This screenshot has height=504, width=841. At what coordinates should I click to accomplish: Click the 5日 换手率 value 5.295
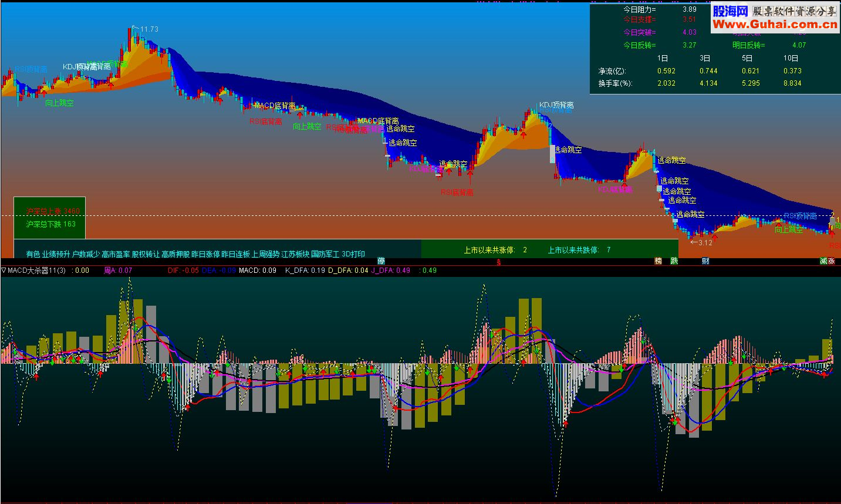pos(751,83)
